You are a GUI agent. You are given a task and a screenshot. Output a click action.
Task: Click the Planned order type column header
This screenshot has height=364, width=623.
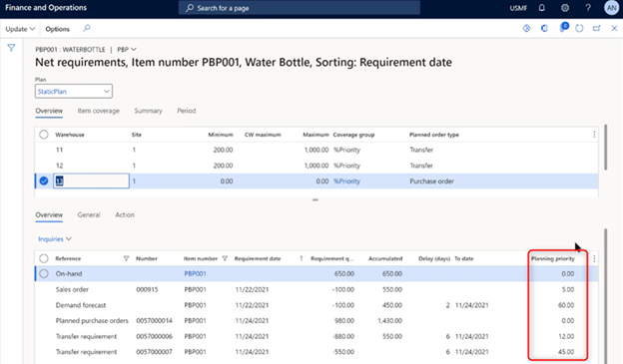[x=434, y=135]
